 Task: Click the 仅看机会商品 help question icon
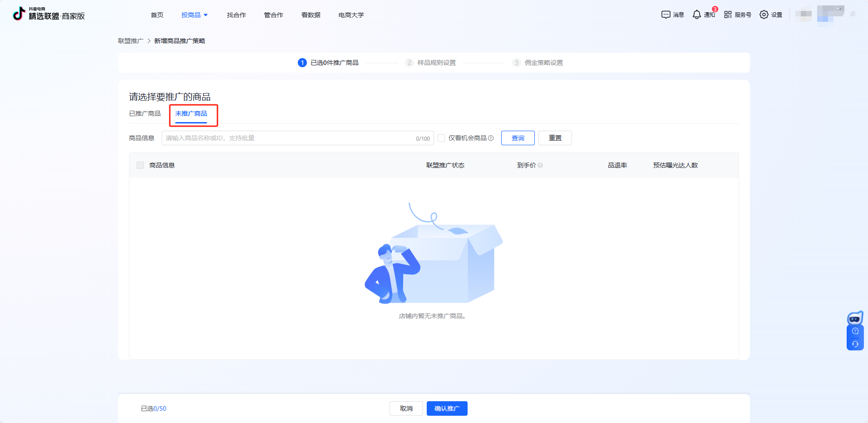[491, 138]
